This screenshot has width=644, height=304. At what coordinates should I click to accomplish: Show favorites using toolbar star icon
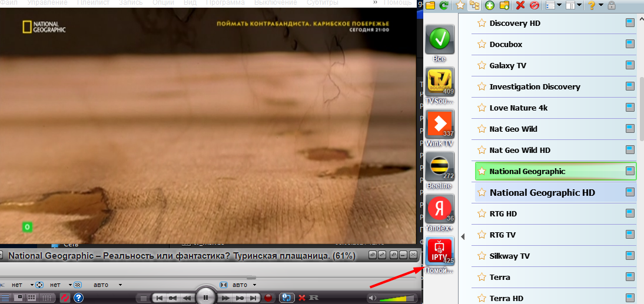point(461,5)
